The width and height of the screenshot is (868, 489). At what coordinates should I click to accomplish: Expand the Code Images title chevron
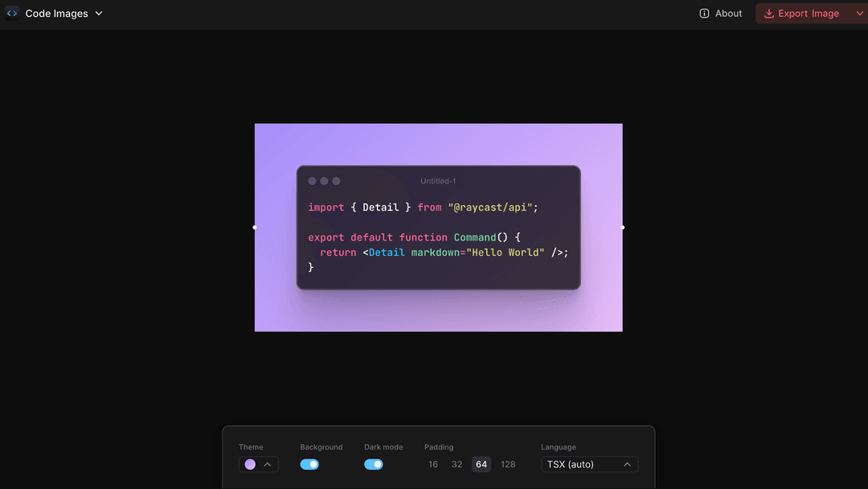99,14
